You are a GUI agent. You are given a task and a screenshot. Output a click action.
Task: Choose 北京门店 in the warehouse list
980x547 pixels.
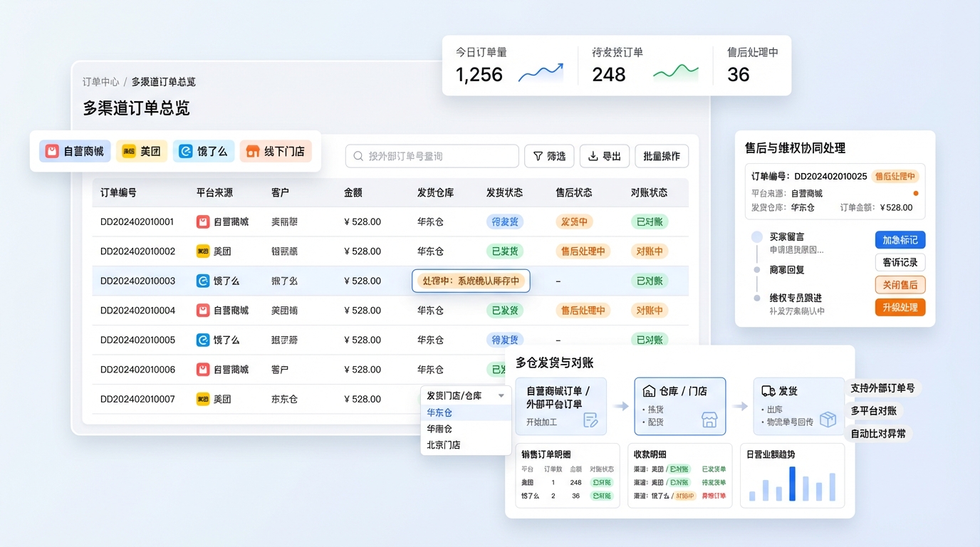point(443,445)
